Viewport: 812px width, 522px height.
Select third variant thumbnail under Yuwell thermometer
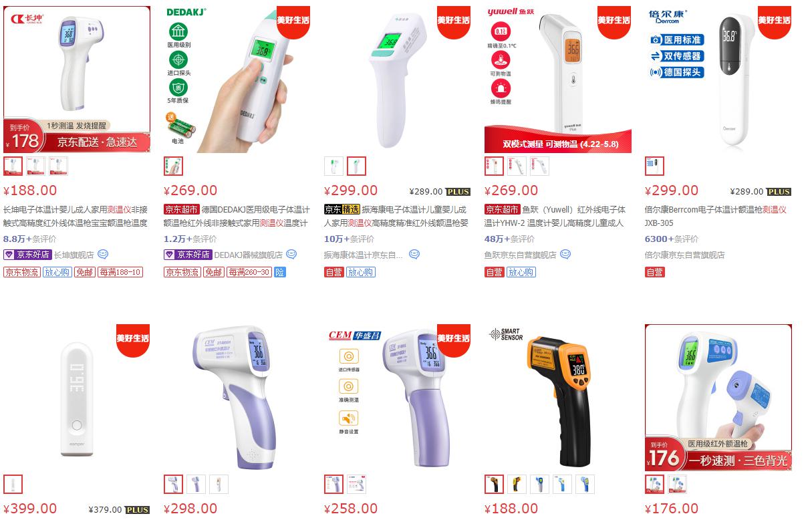tap(539, 166)
